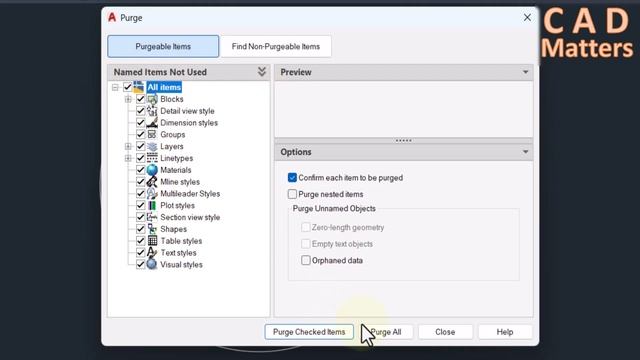640x360 pixels.
Task: Click the Table styles grid icon
Action: [152, 241]
